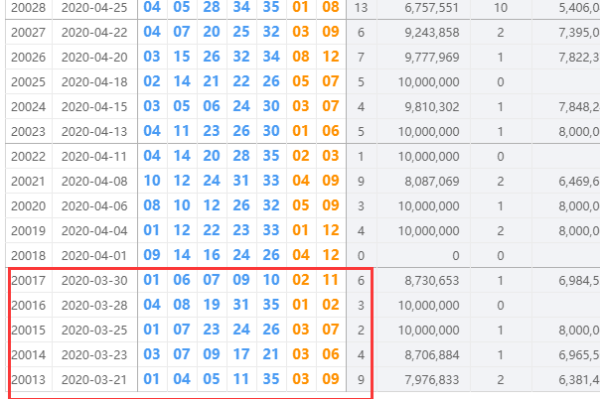Click date 2020-03-25 cell

94,330
